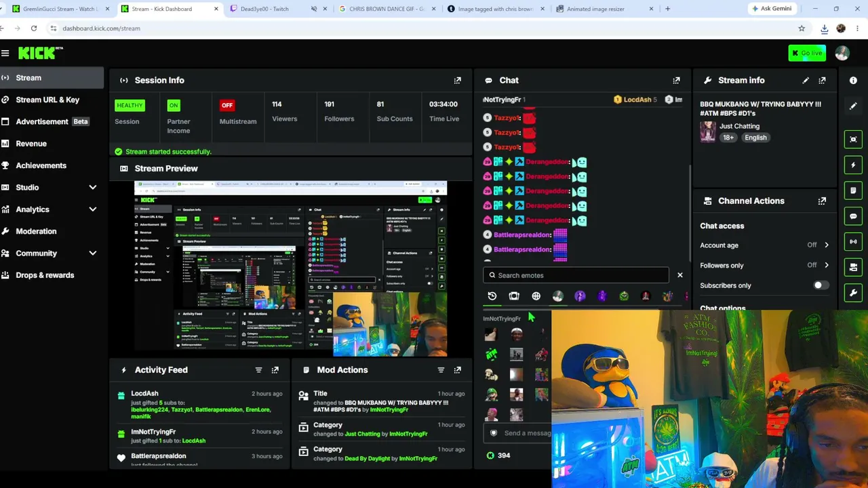Navigate to Achievements
The height and width of the screenshot is (488, 868).
click(52, 165)
